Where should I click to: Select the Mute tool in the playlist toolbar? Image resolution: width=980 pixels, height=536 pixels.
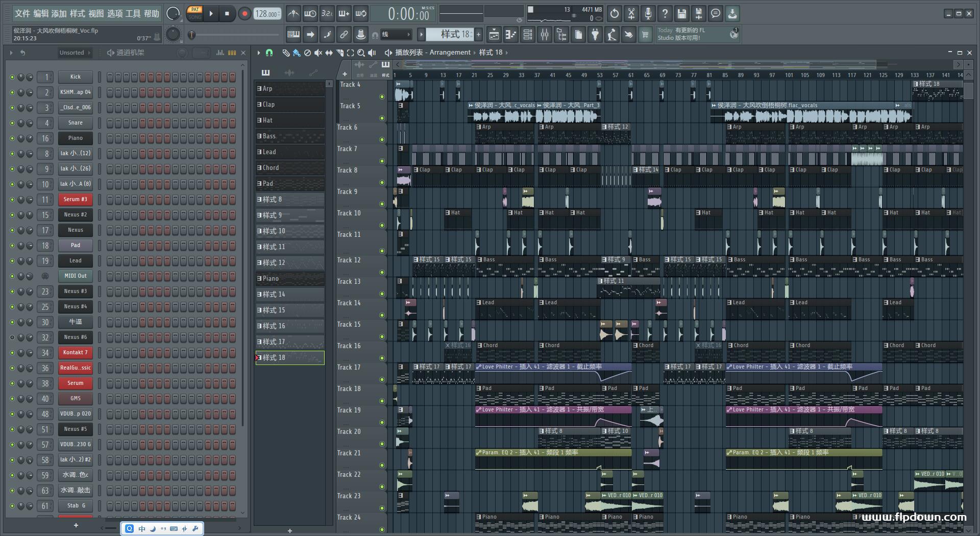pyautogui.click(x=318, y=53)
